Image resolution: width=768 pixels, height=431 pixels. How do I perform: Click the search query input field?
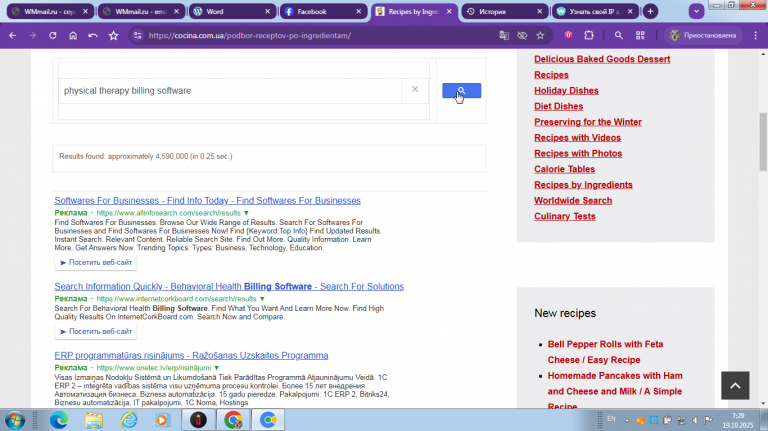230,91
